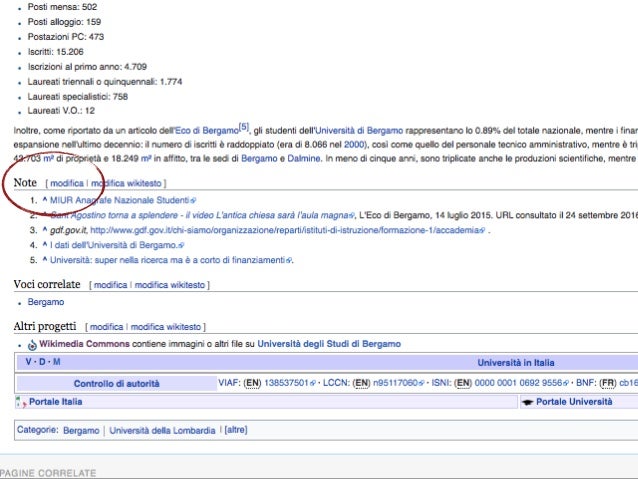The height and width of the screenshot is (479, 638).
Task: Click modifica next to Note heading
Action: 67,184
